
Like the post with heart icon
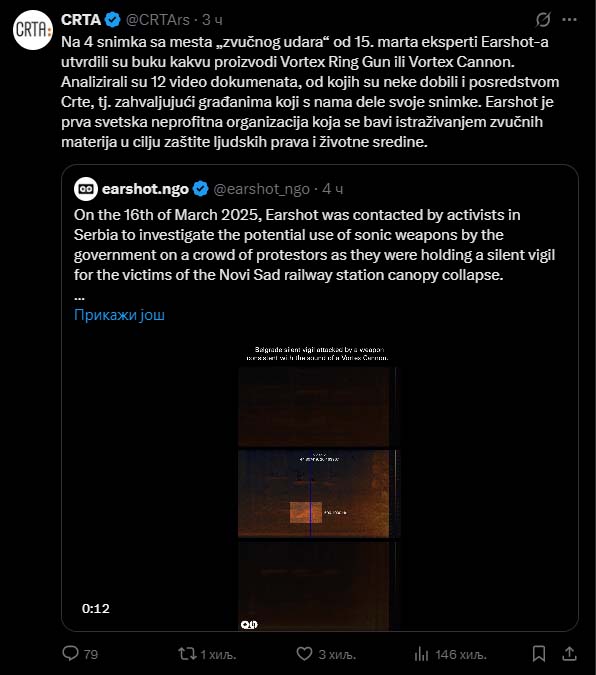click(304, 654)
